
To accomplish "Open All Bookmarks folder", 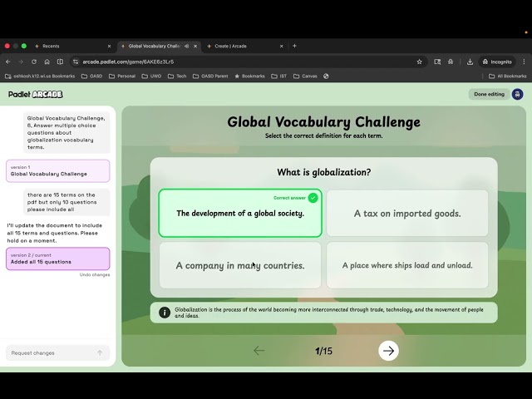I will (508, 76).
